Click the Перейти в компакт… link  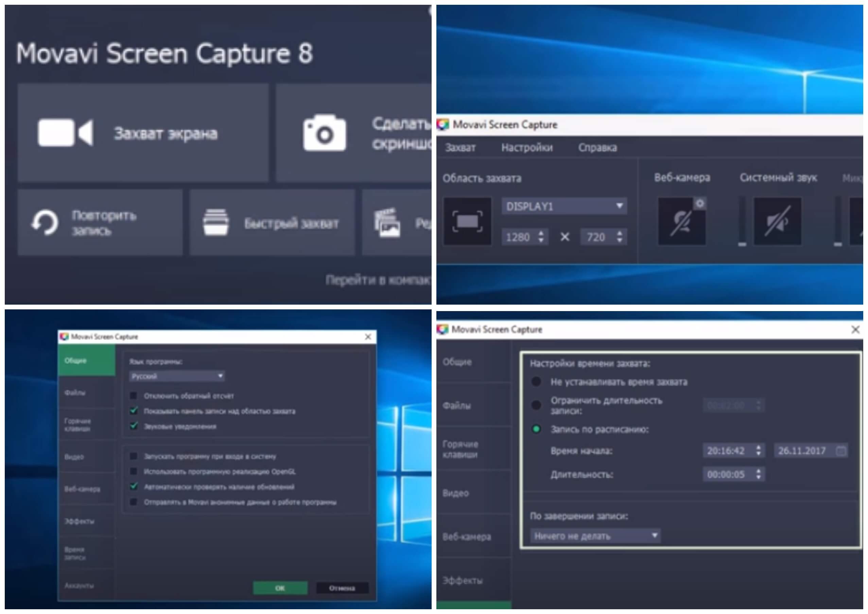[378, 280]
